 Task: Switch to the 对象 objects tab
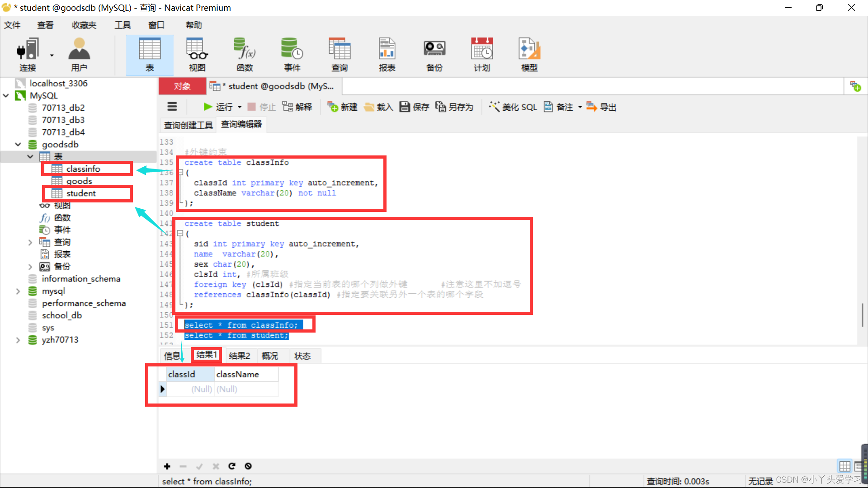pos(182,86)
